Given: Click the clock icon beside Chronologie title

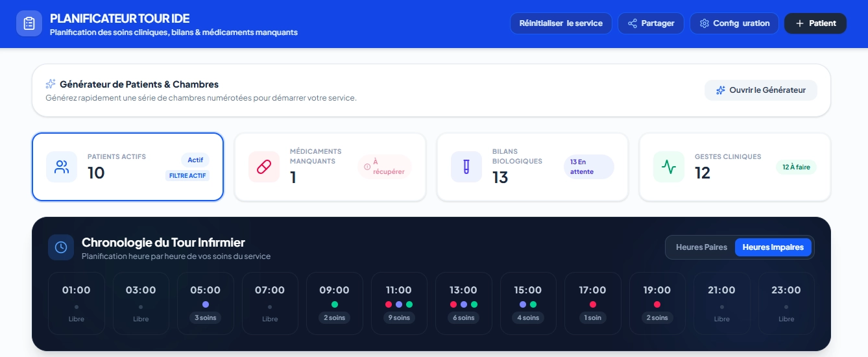Looking at the screenshot, I should (x=61, y=247).
